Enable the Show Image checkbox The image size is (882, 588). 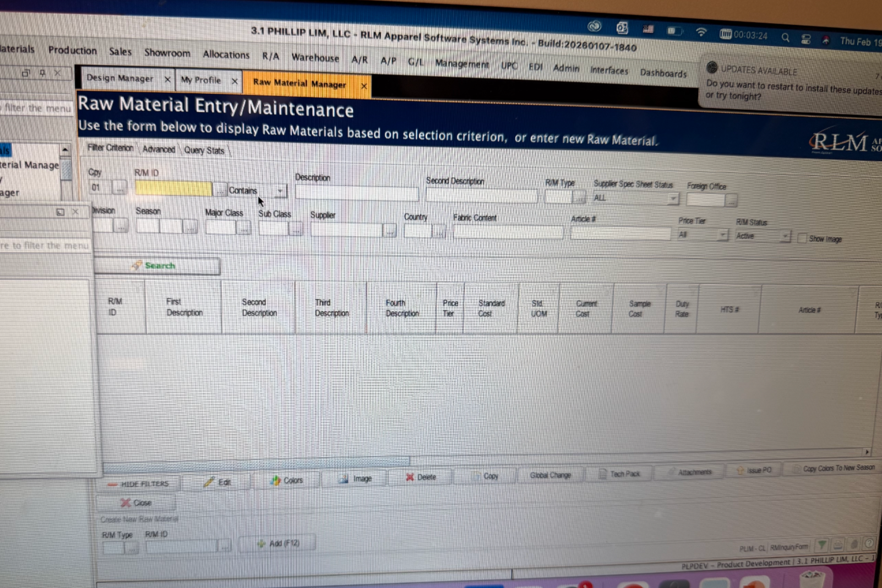(x=802, y=238)
